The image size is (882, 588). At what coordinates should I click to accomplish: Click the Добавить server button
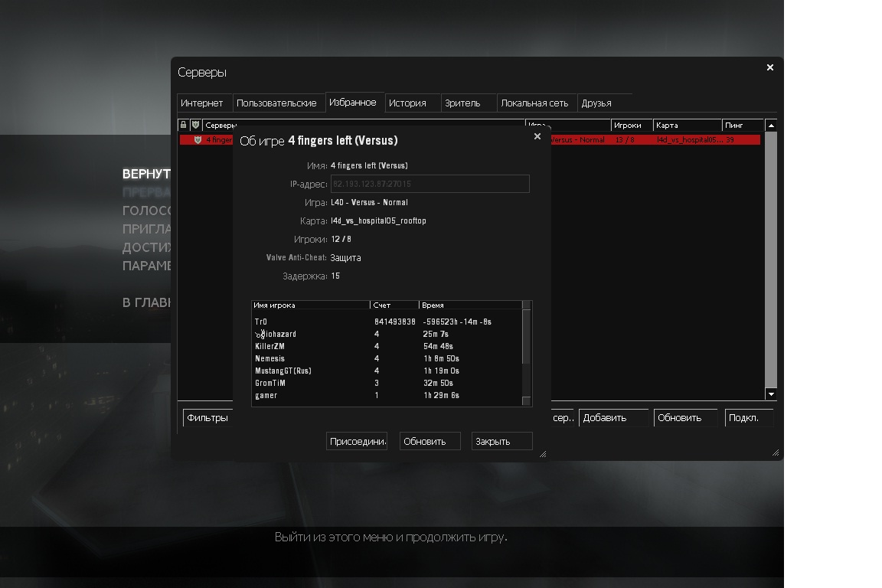click(x=613, y=417)
